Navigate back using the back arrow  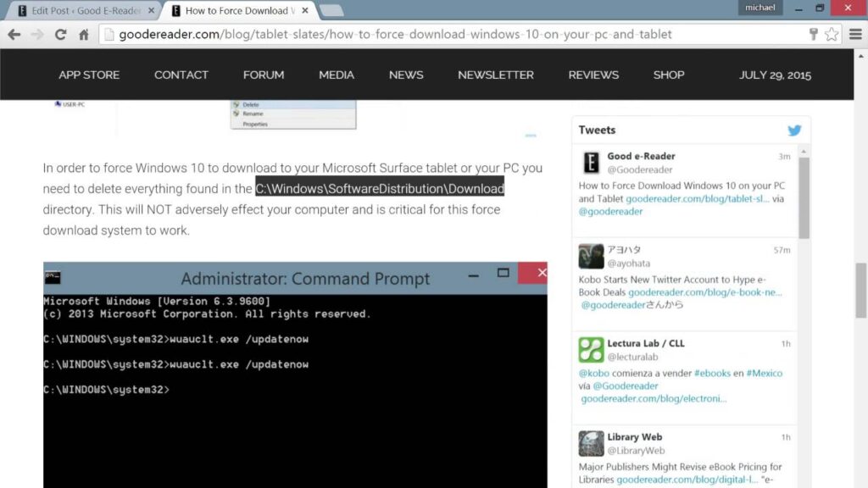coord(14,35)
